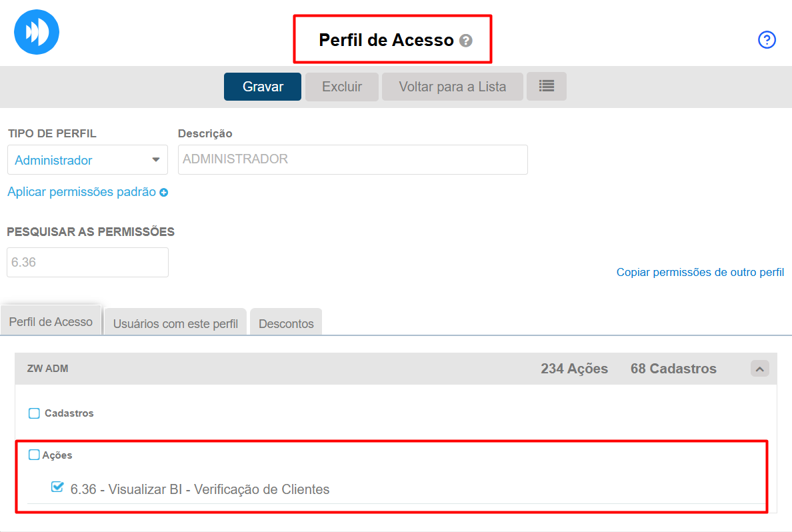This screenshot has width=792, height=532.
Task: Uncheck 6.36 Visualizar BI Verificação de Clientes
Action: coord(57,487)
